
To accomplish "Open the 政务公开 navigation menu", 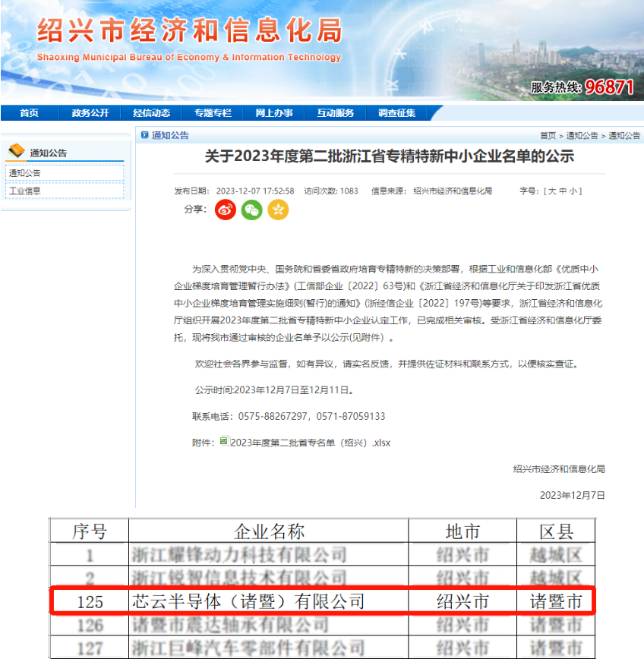I will (x=90, y=113).
